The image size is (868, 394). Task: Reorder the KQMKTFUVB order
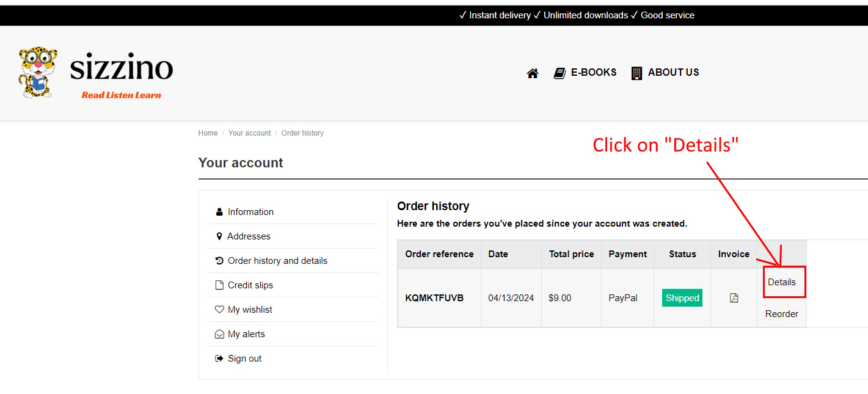tap(781, 314)
